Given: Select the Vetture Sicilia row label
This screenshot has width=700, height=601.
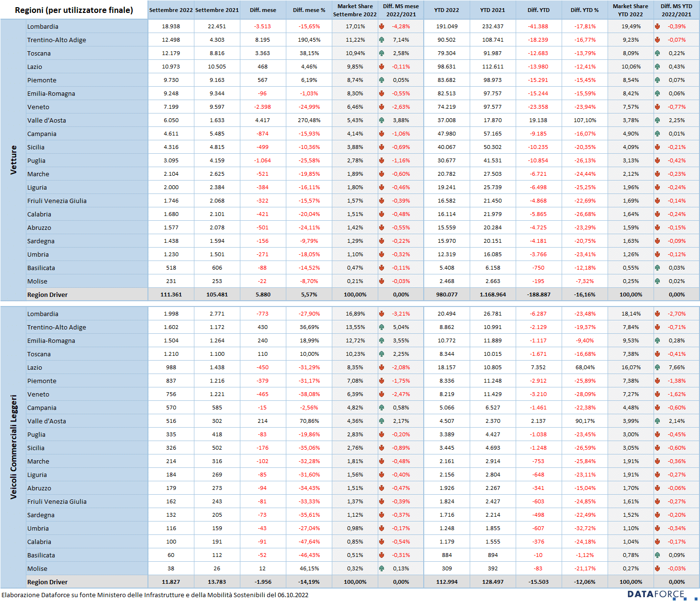Looking at the screenshot, I should click(x=36, y=147).
